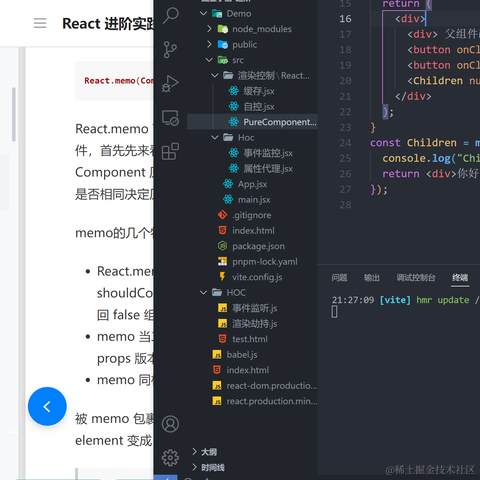Switch to 终端 terminal tab
The height and width of the screenshot is (480, 480).
tap(460, 278)
